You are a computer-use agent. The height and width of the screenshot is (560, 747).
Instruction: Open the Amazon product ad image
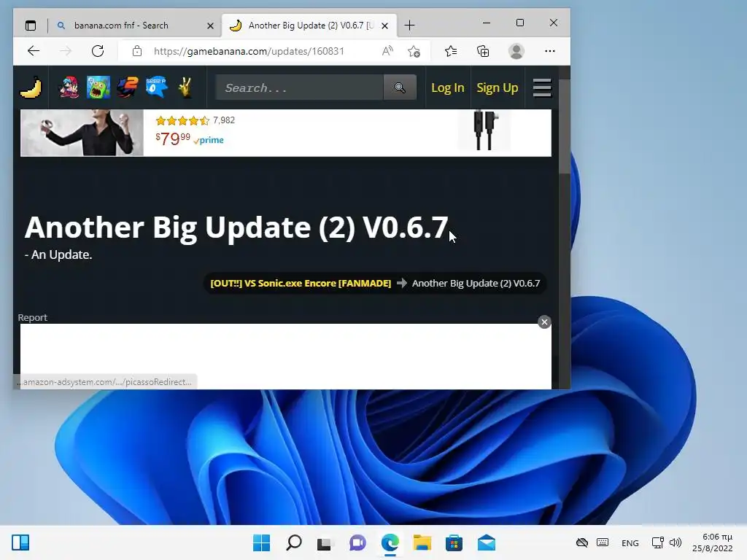point(82,133)
